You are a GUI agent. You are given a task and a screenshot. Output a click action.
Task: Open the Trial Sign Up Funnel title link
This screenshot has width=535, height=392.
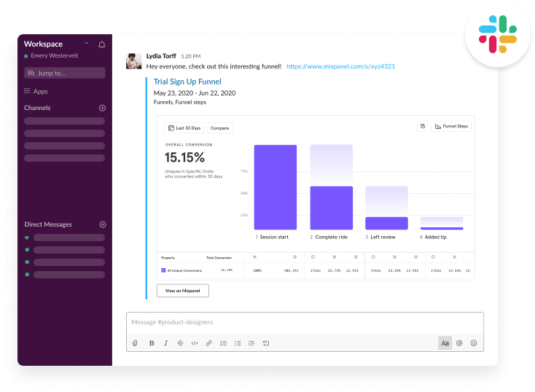(x=187, y=82)
